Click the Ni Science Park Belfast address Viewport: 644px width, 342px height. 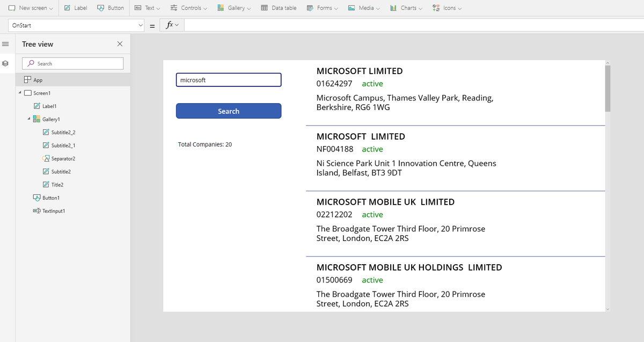406,168
